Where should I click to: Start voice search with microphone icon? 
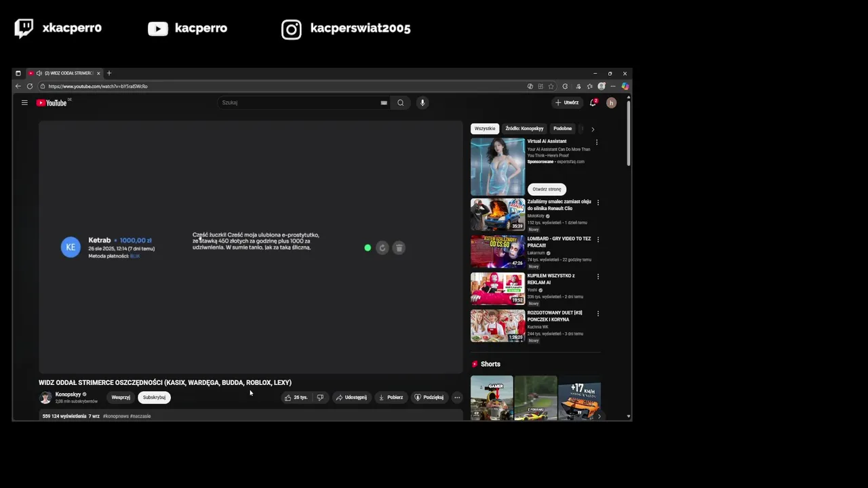point(422,103)
